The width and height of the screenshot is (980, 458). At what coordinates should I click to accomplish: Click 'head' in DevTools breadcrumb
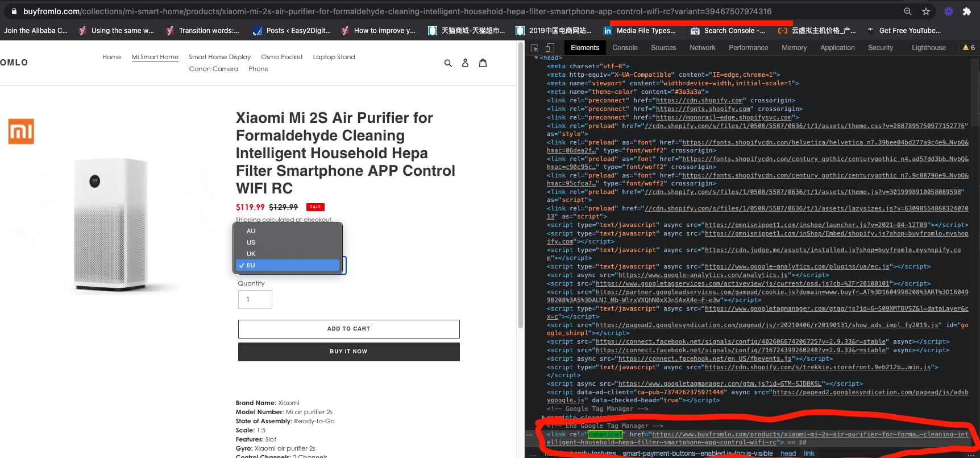point(788,453)
